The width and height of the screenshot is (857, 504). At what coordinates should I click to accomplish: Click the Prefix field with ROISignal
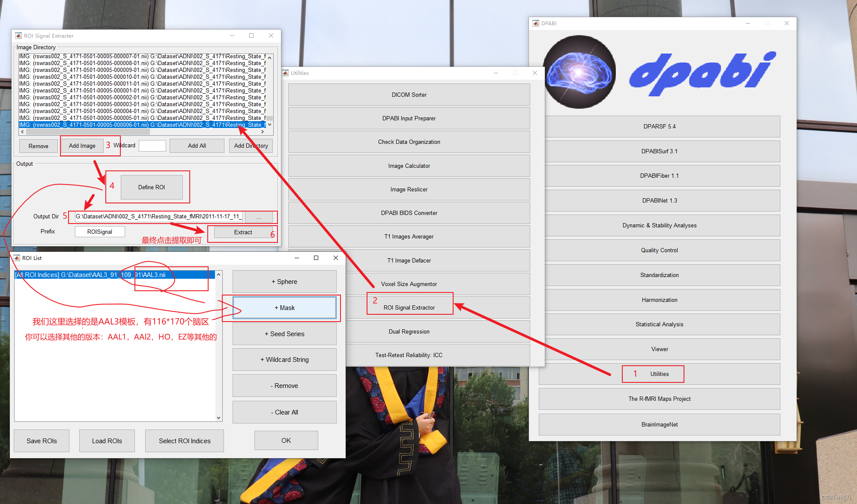[100, 232]
